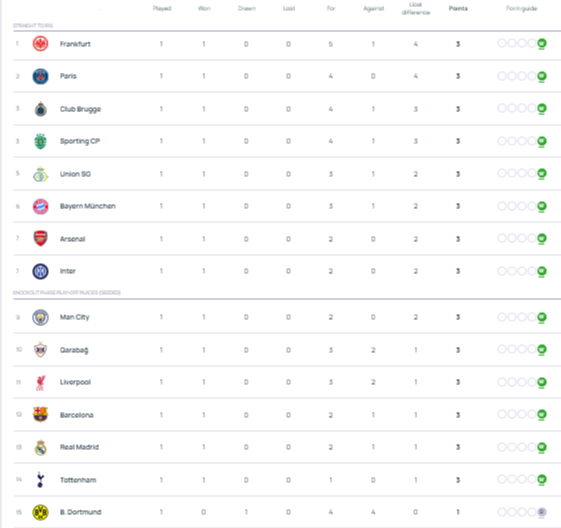Click the Goal difference column header
Image resolution: width=561 pixels, height=528 pixels.
(x=416, y=9)
